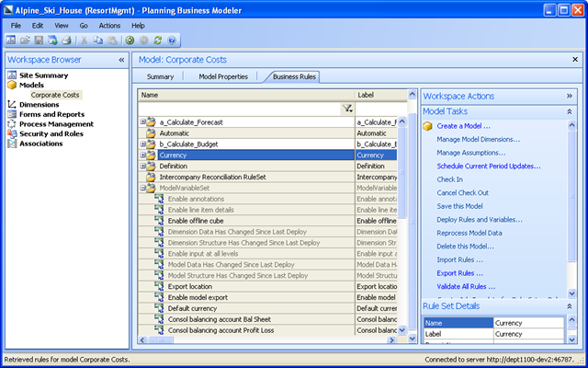Switch to the Summary tab

pos(160,76)
